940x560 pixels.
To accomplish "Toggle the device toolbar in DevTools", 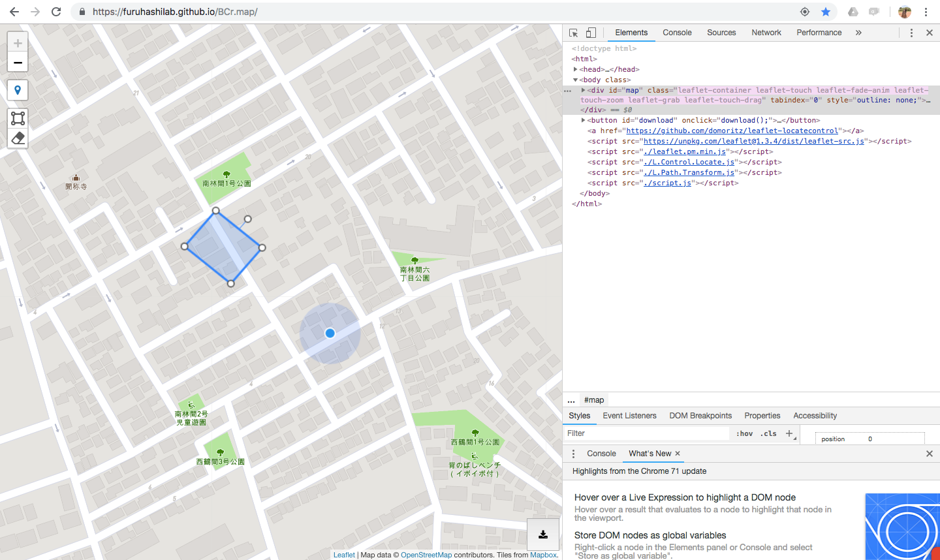I will (x=591, y=33).
